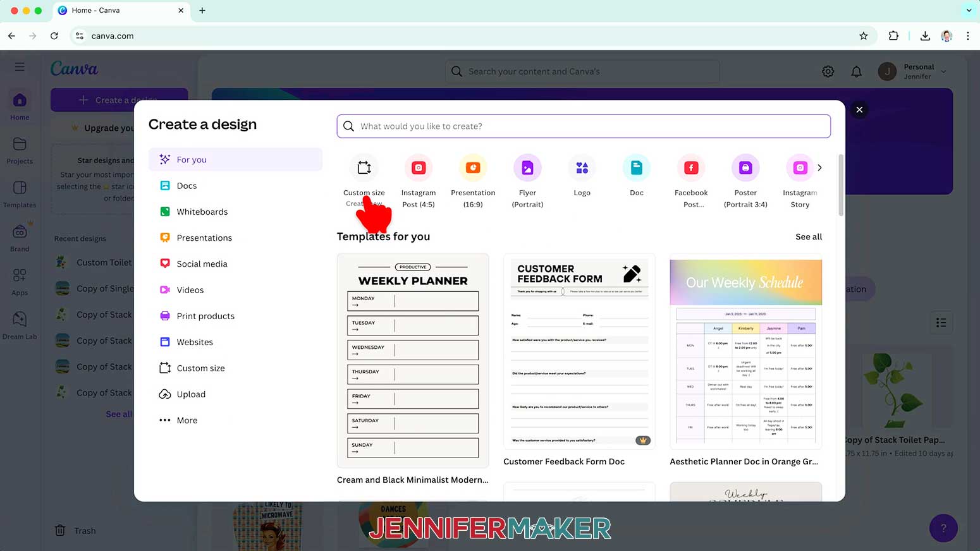Open the Print products category
Screen dimensions: 980x551
pyautogui.click(x=235, y=316)
